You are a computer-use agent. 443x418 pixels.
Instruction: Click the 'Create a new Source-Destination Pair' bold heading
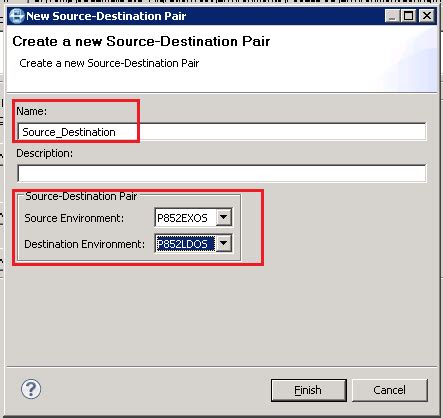[x=141, y=41]
